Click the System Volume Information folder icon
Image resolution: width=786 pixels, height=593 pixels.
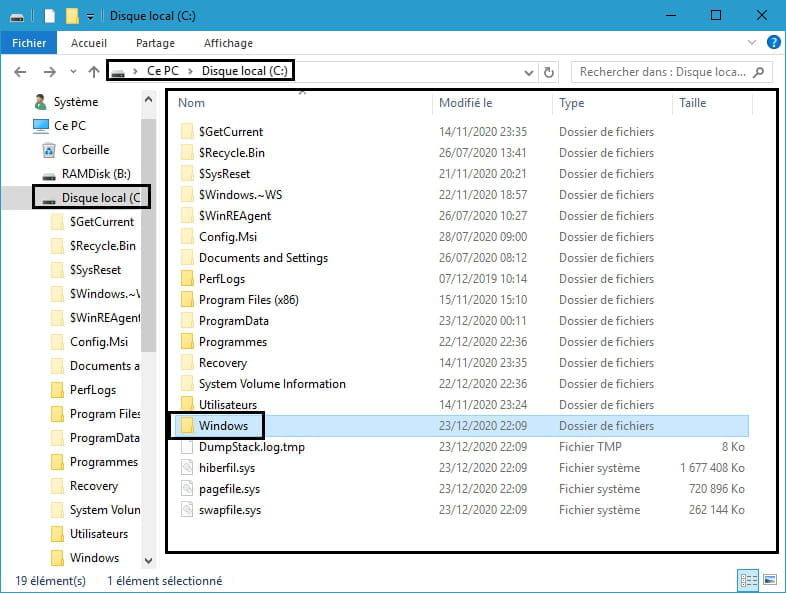tap(187, 383)
